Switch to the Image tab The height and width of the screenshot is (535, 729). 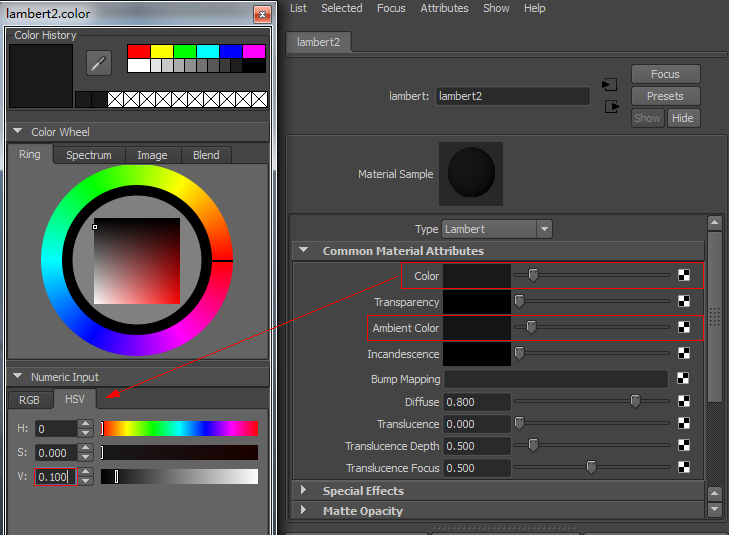tap(152, 155)
